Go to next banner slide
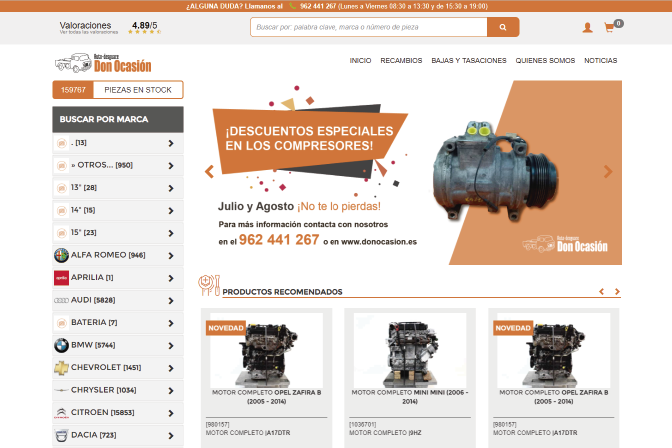 click(x=608, y=171)
